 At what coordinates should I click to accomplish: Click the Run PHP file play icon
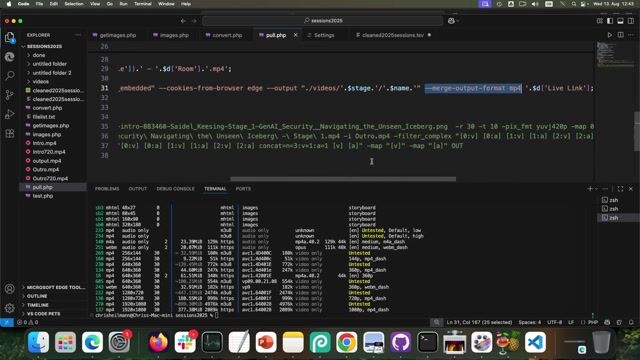pyautogui.click(x=609, y=35)
